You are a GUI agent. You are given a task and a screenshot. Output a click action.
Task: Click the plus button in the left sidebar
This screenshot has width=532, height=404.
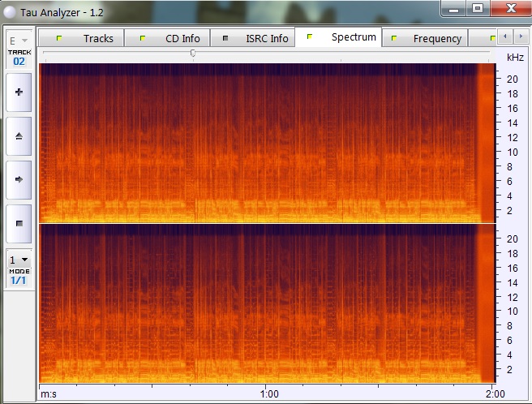(x=19, y=92)
